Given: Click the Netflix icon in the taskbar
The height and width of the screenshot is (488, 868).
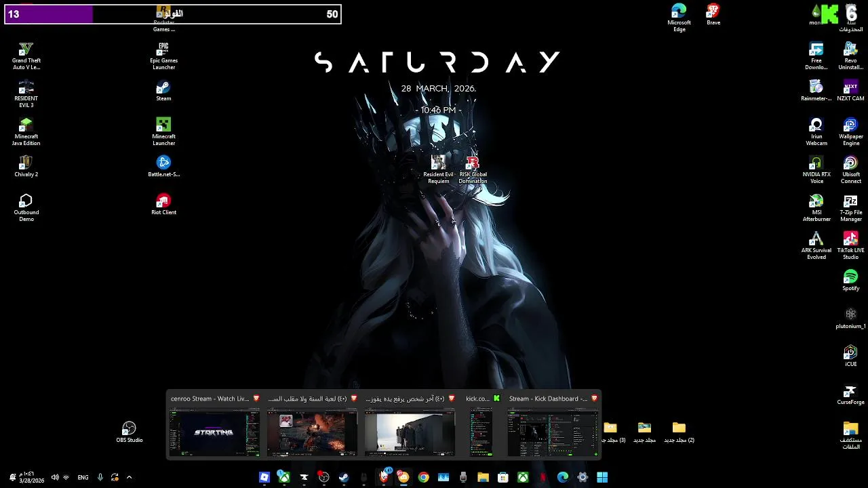Looking at the screenshot, I should (542, 477).
